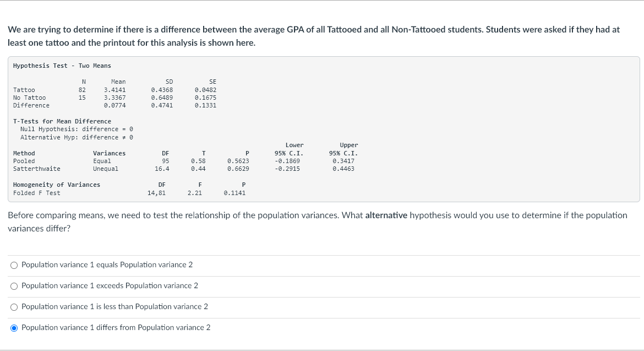The height and width of the screenshot is (351, 644).
Task: Click the "Hypothesis Test - Two Means" heading
Action: 62,66
